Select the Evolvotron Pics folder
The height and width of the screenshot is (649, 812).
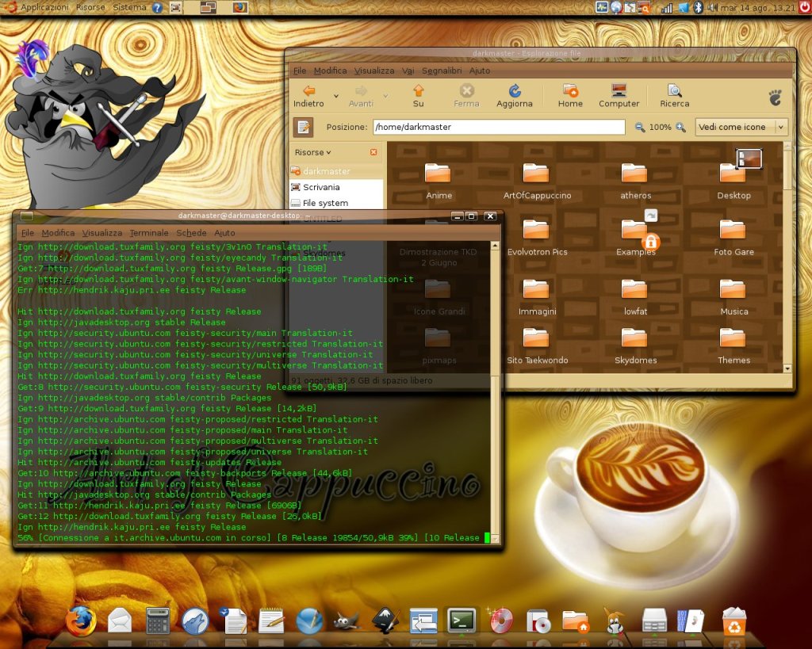pyautogui.click(x=537, y=238)
